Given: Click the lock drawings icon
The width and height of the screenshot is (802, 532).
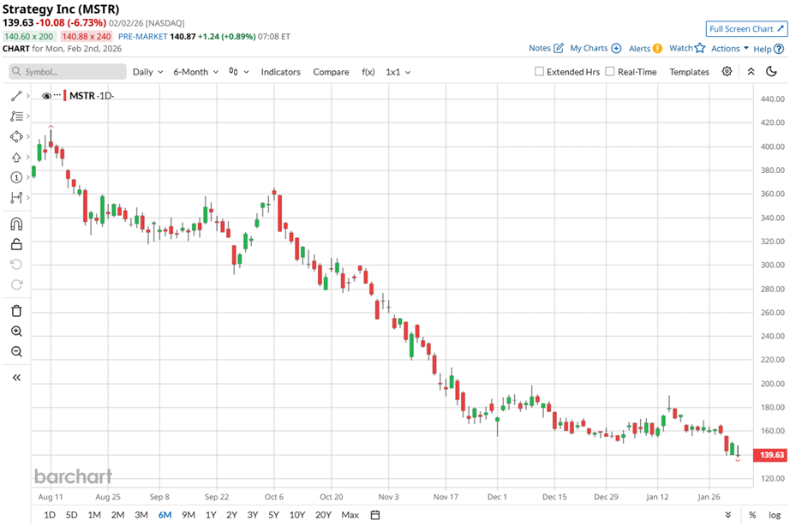Looking at the screenshot, I should (x=16, y=245).
